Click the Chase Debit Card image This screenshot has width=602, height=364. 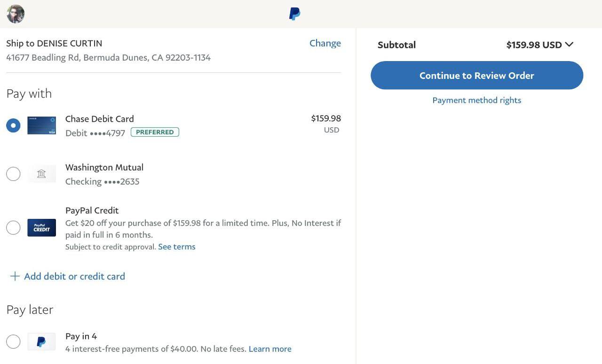click(41, 125)
